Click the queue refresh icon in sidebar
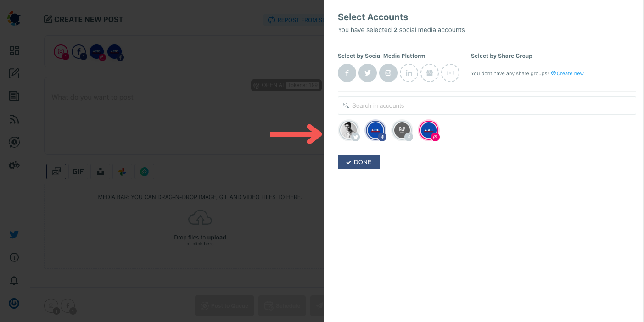 click(14, 142)
